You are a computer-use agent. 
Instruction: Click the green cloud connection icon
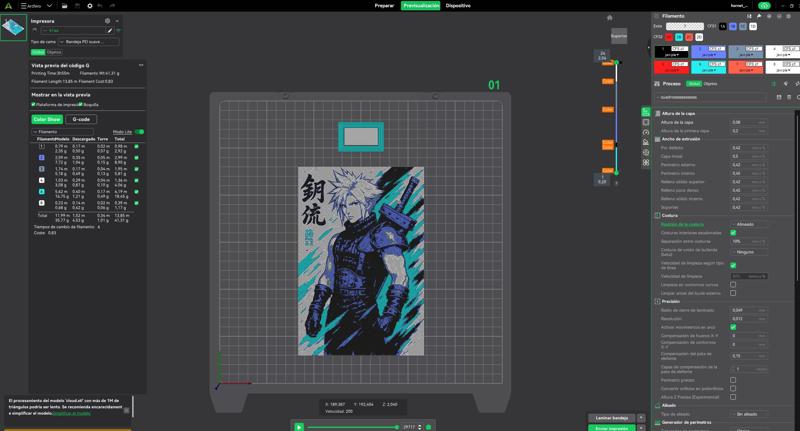[x=764, y=6]
